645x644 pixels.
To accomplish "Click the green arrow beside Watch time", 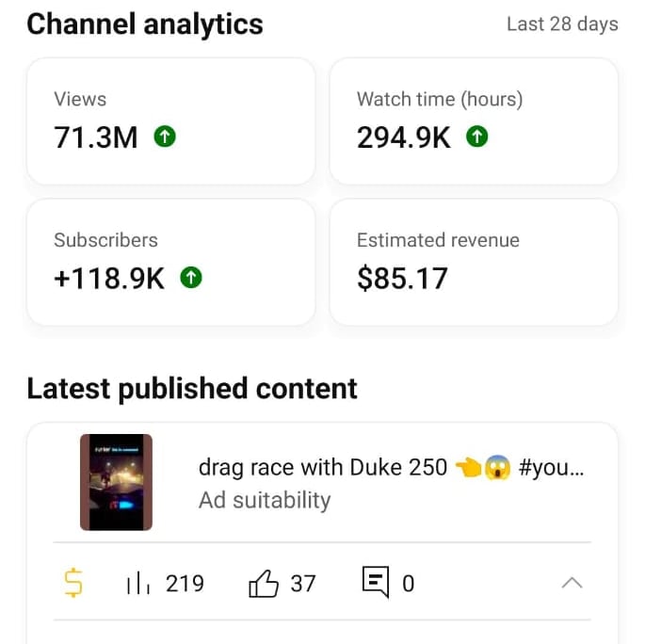I will coord(477,137).
